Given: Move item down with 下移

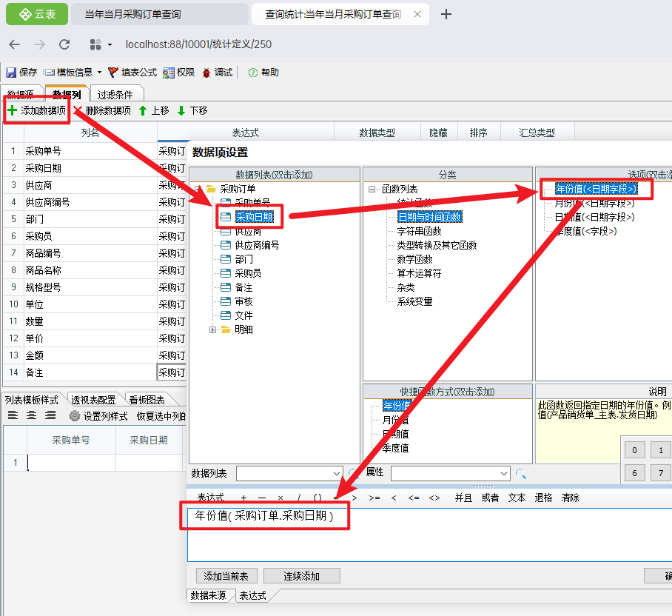Looking at the screenshot, I should pos(192,110).
